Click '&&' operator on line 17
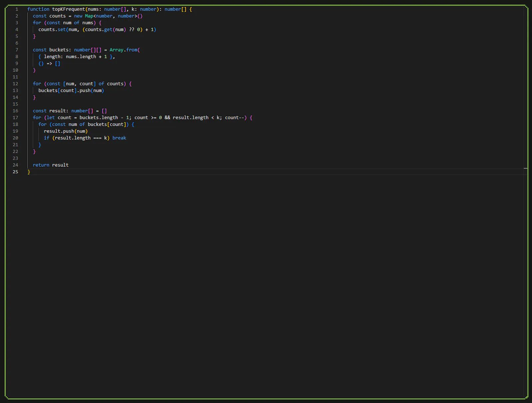 pyautogui.click(x=167, y=118)
